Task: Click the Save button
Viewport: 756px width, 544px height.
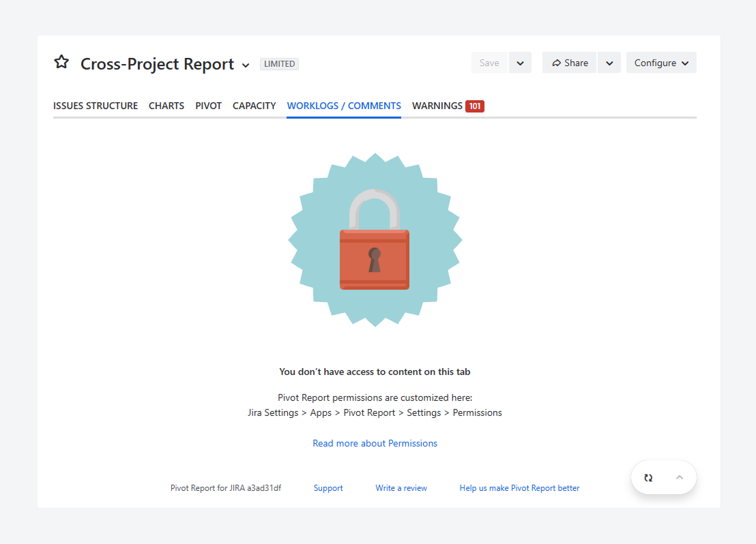Action: [489, 63]
